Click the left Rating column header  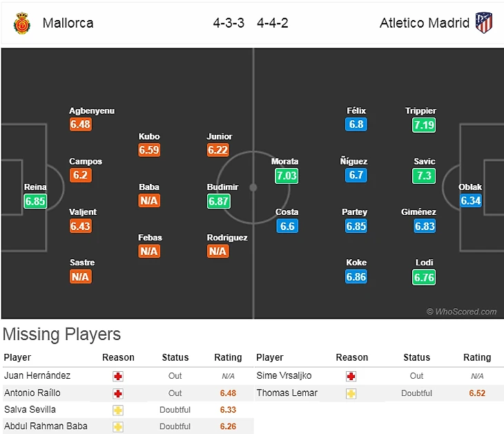[x=228, y=357]
